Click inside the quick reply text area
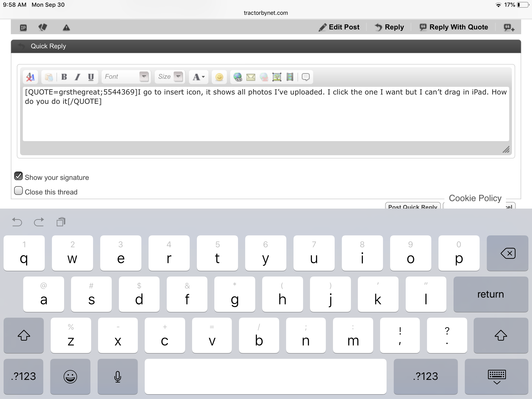This screenshot has height=399, width=532. [x=266, y=120]
